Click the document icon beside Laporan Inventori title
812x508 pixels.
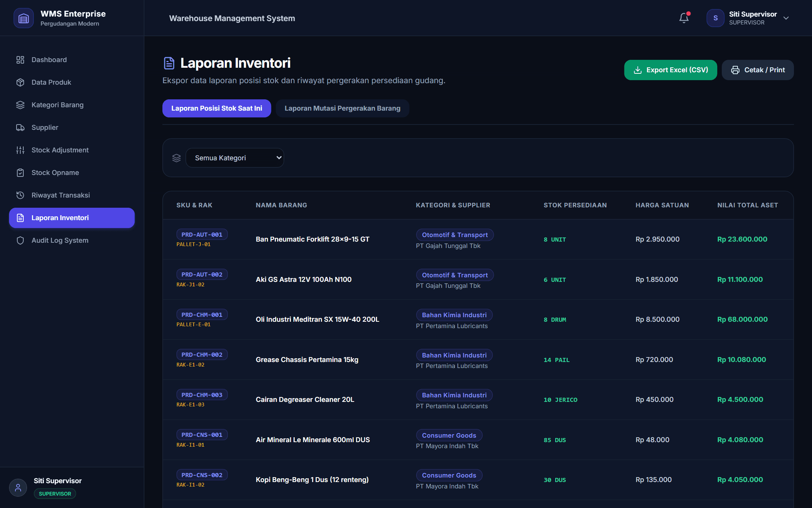tap(169, 63)
